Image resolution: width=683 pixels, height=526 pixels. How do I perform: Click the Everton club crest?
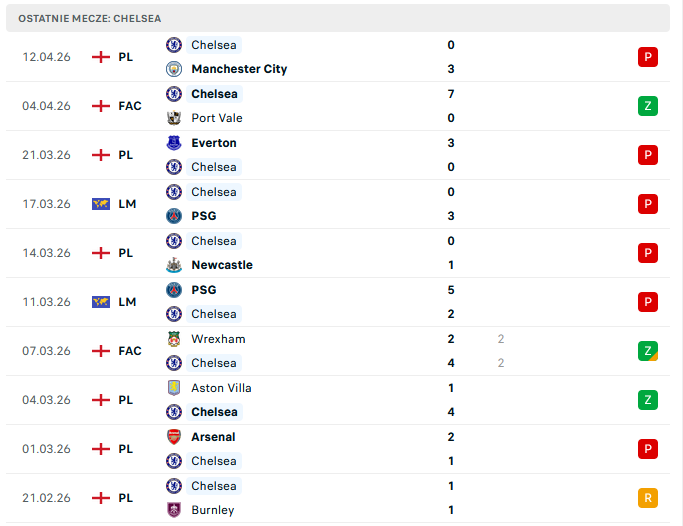pyautogui.click(x=174, y=143)
